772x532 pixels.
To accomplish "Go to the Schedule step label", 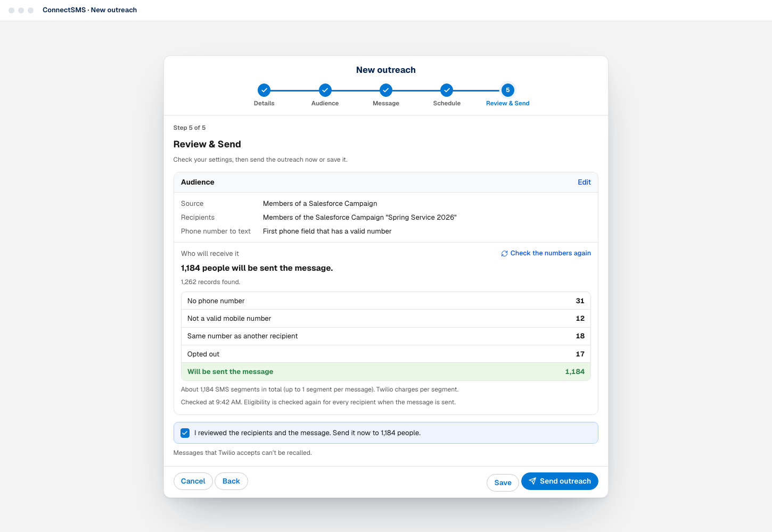I will [x=447, y=103].
